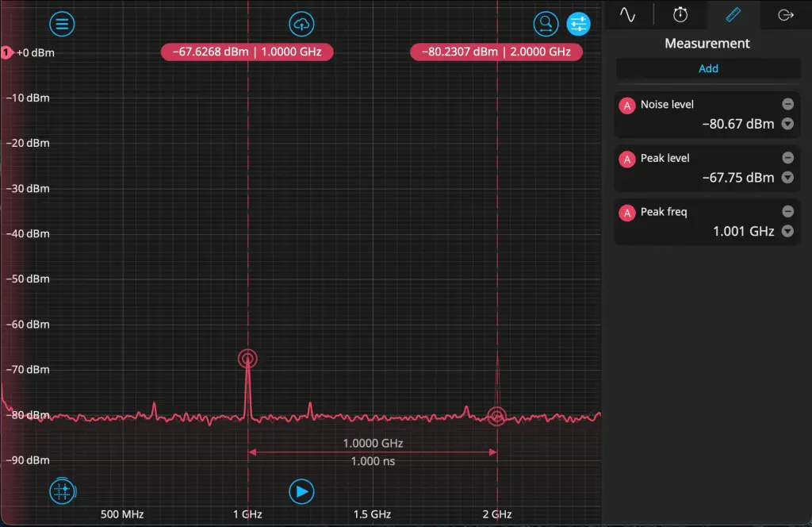Click the 1.5 GHz axis label

pos(372,514)
